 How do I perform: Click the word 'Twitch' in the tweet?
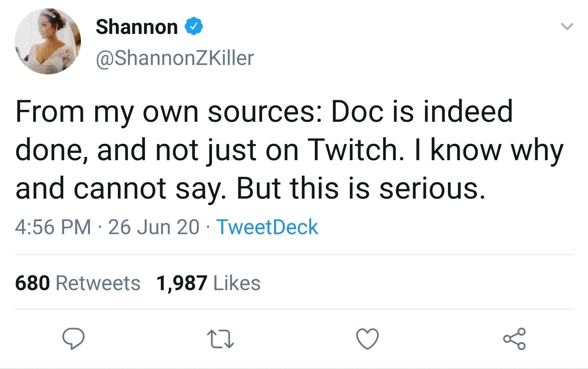(353, 150)
